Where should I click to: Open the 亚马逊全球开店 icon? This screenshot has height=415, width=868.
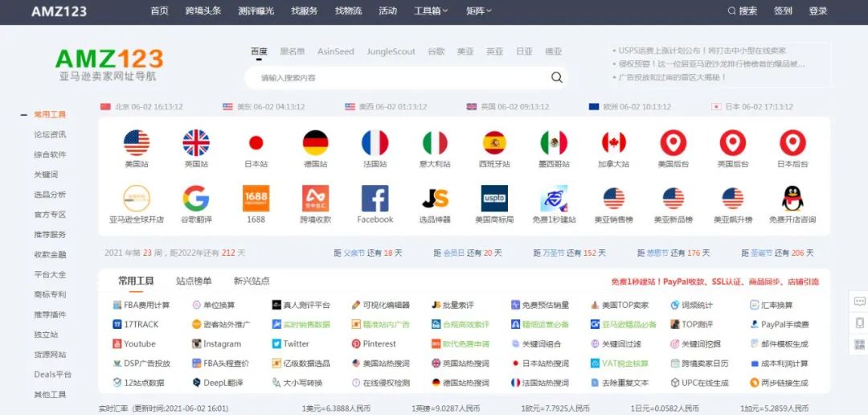tap(136, 199)
